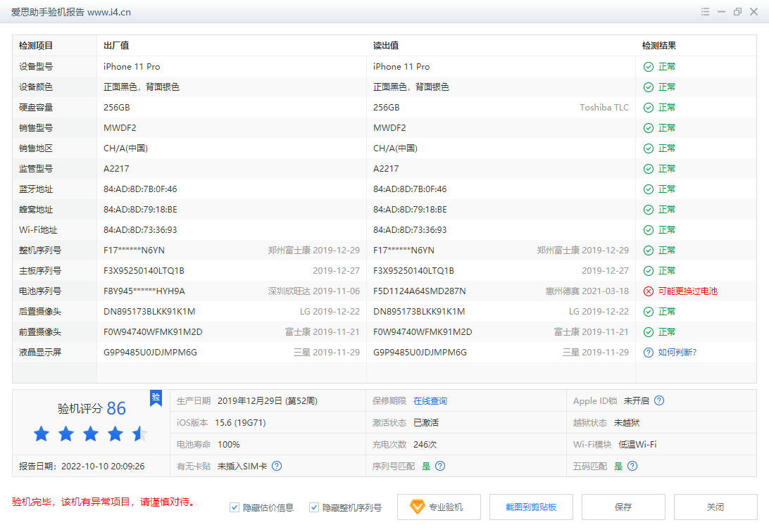Select read-out 销售型号 MWDF2 value
The image size is (769, 532).
click(x=389, y=128)
